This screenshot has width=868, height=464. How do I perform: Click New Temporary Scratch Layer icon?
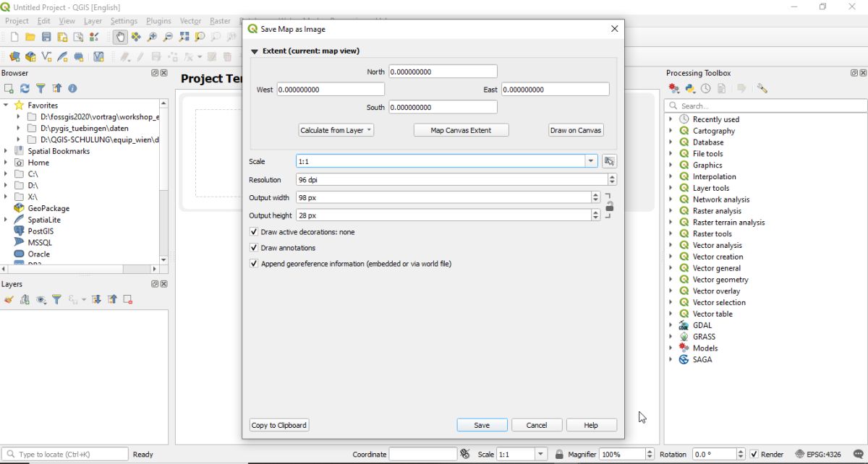click(79, 56)
